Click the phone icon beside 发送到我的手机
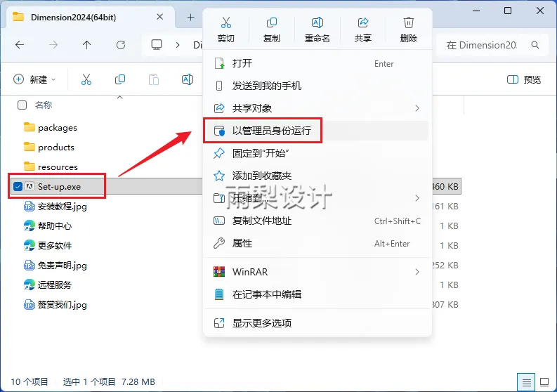The image size is (557, 392). [219, 86]
